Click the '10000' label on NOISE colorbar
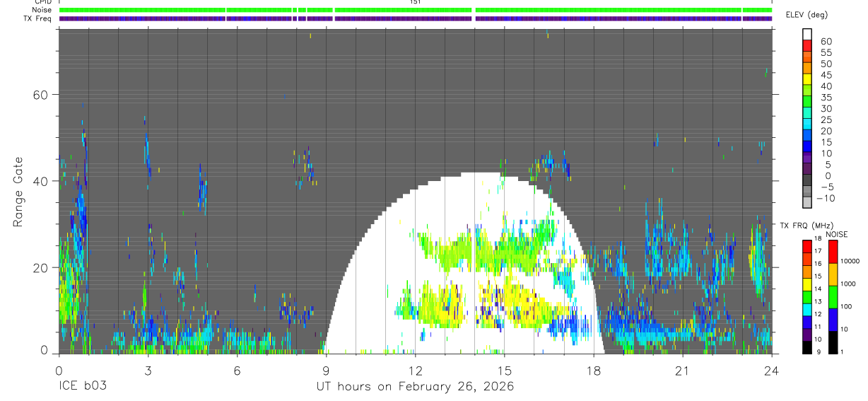Viewport: 868px width, 401px height. pos(851,262)
